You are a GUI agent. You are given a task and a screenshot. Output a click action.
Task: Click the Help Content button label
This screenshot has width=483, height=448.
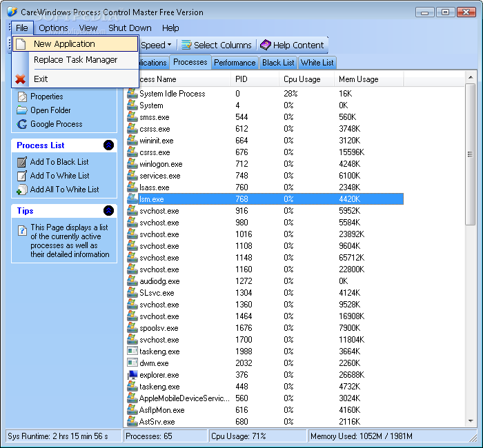tap(299, 45)
